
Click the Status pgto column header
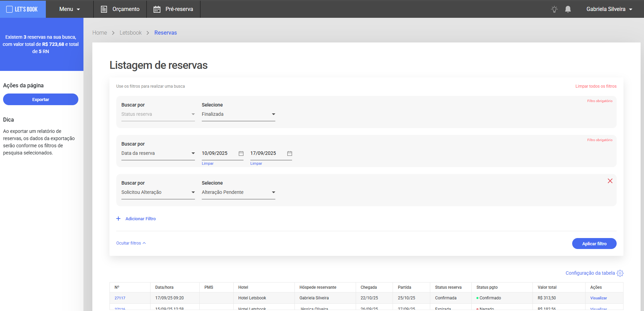(502, 287)
